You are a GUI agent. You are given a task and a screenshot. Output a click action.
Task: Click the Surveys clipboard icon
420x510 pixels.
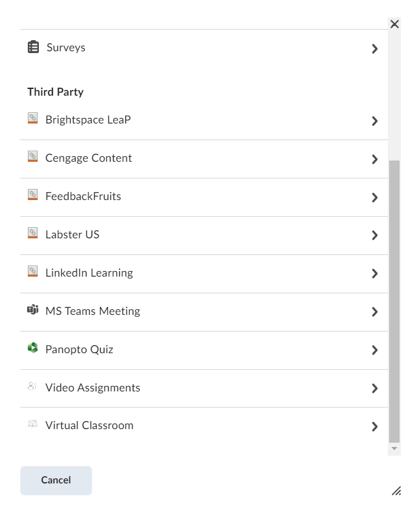33,47
